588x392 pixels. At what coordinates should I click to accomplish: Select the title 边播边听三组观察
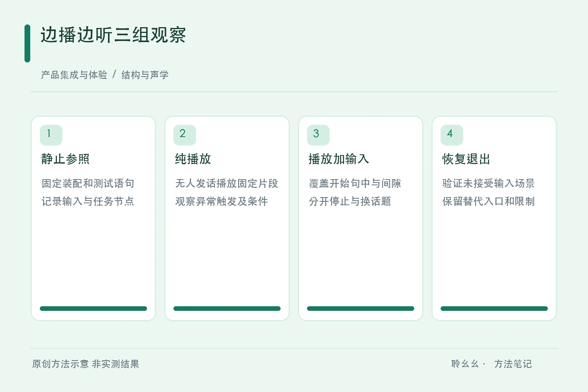pos(113,35)
